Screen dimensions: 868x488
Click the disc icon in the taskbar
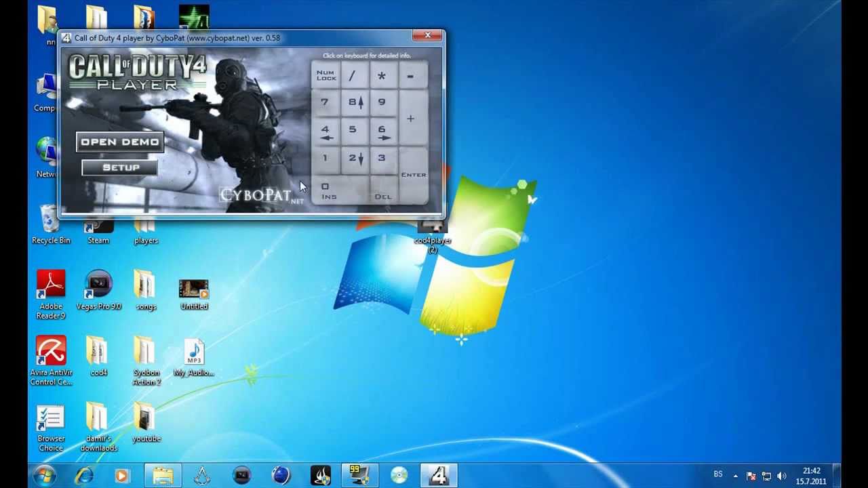[399, 475]
